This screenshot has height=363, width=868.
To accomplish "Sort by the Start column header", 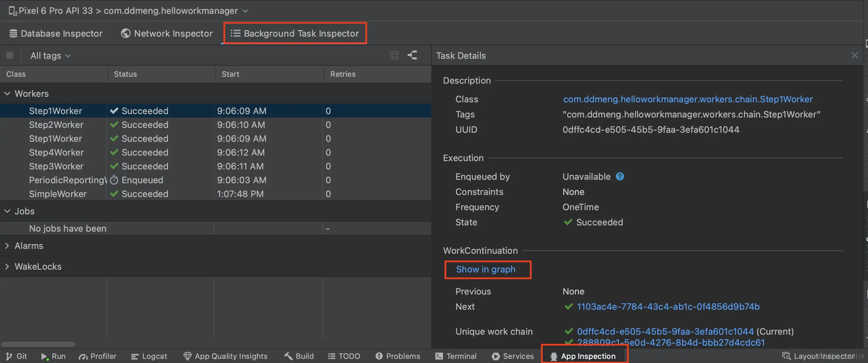I will click(x=270, y=74).
